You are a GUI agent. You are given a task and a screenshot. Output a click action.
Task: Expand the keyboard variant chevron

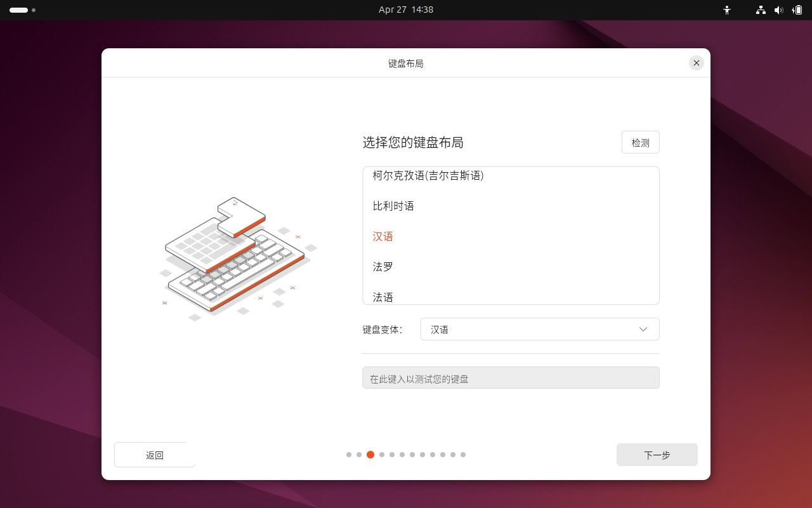point(643,329)
